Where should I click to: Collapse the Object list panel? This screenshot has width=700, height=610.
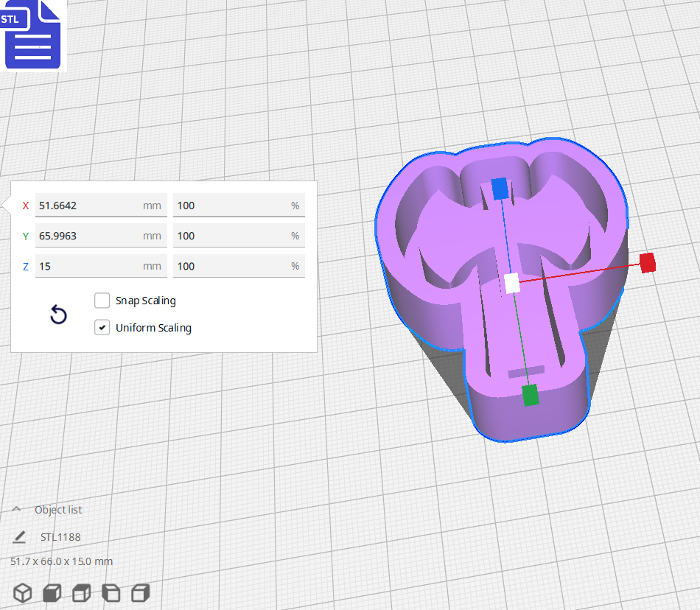point(16,508)
